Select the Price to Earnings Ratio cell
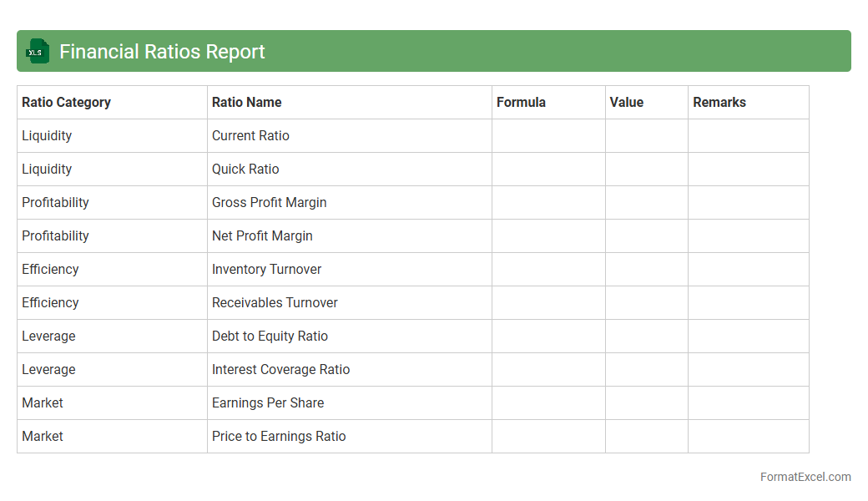 [x=279, y=436]
